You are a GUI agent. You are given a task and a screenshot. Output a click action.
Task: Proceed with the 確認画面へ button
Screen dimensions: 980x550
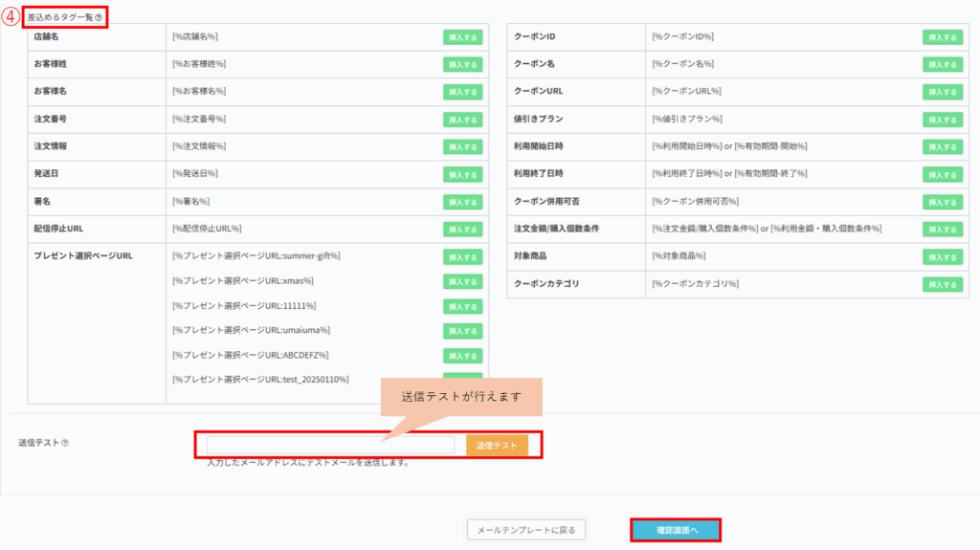pyautogui.click(x=676, y=530)
